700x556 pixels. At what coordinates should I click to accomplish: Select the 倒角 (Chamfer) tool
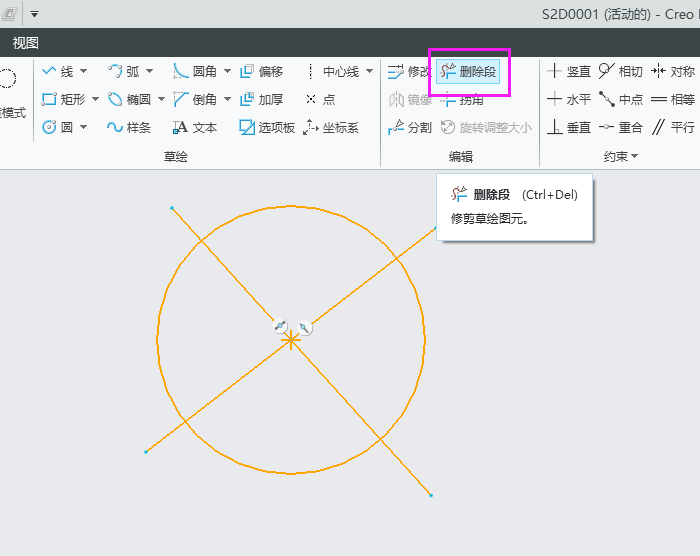[x=195, y=99]
